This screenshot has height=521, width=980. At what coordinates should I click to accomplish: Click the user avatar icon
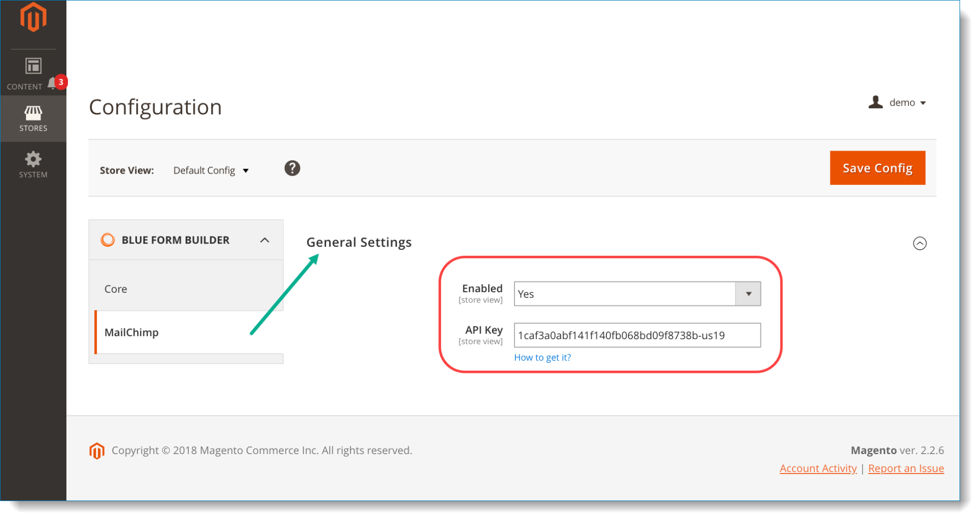tap(875, 103)
